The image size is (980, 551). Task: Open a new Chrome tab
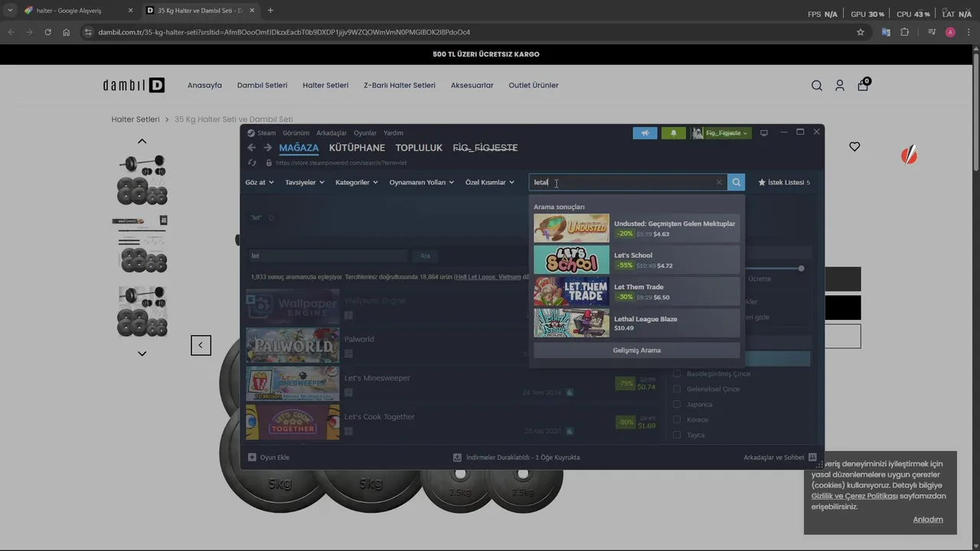(270, 11)
